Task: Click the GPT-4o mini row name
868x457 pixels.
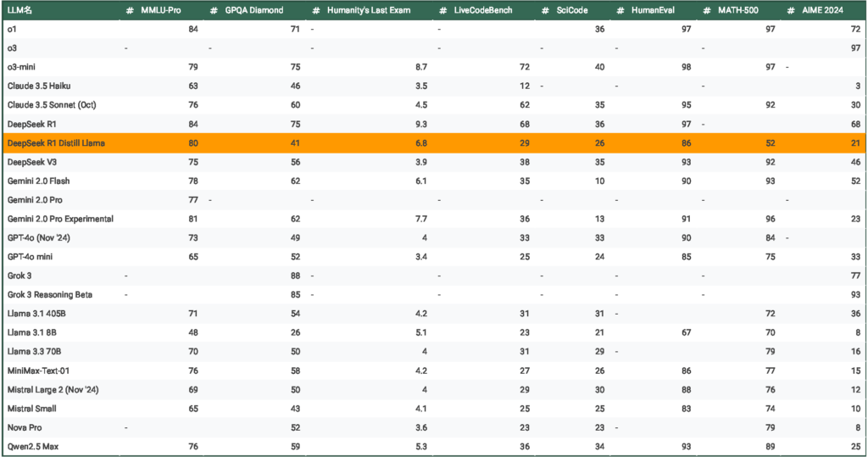Action: 32,257
